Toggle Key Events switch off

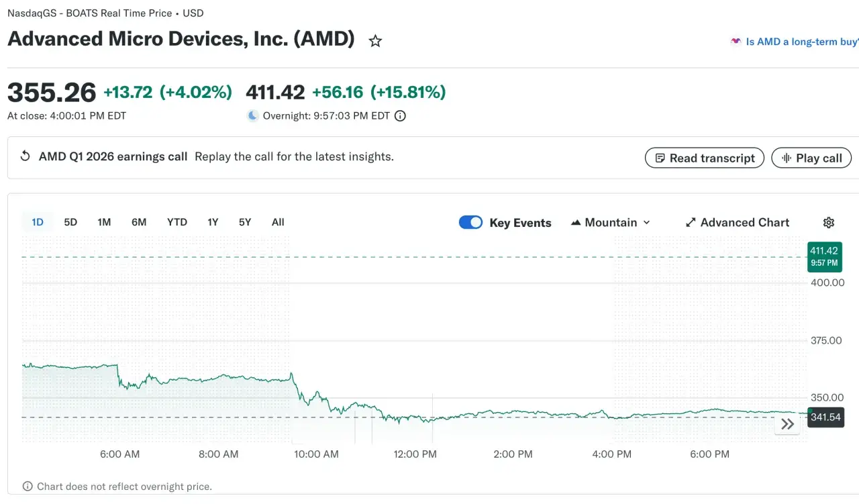(x=470, y=222)
